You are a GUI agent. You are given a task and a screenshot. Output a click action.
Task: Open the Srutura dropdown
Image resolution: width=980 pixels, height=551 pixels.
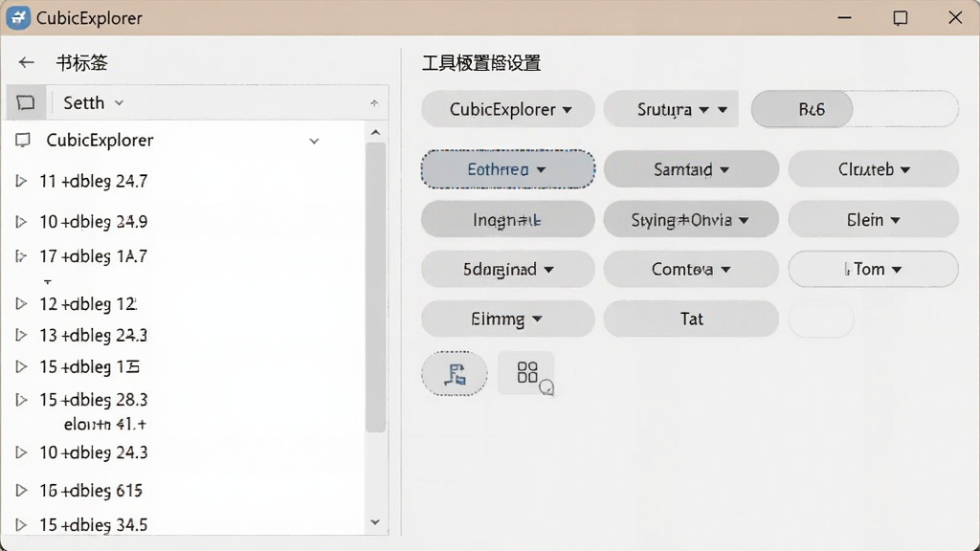tap(671, 109)
